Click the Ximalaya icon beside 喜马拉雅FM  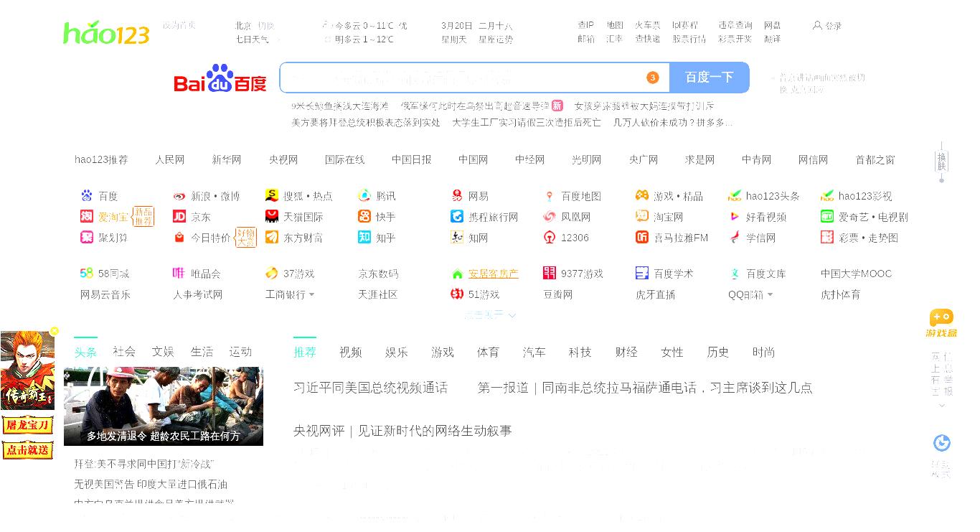pyautogui.click(x=642, y=237)
